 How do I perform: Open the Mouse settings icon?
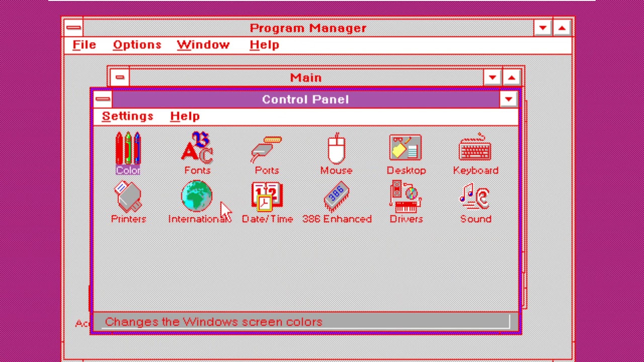[x=336, y=154]
